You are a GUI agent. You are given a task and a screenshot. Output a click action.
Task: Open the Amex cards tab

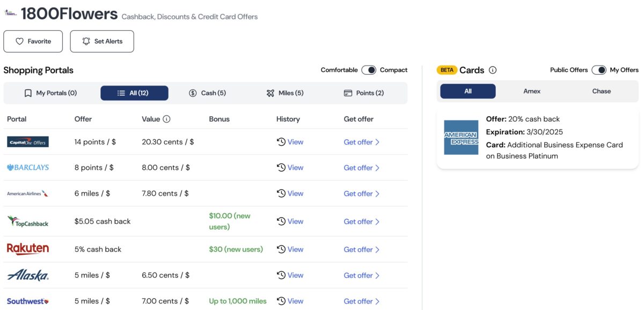(x=531, y=91)
